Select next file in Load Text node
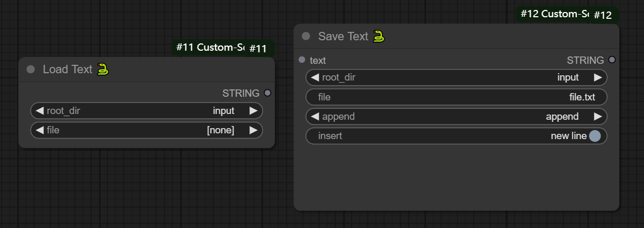Viewport: 644px width, 228px height. 253,130
